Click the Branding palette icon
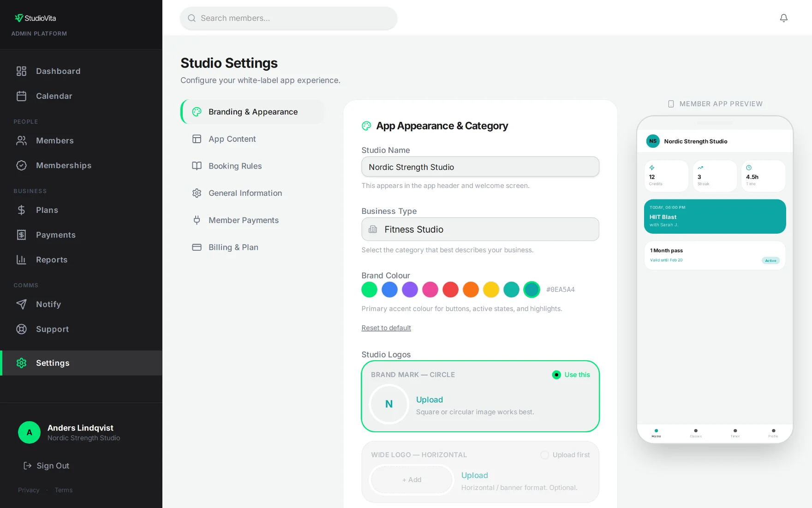 [197, 112]
